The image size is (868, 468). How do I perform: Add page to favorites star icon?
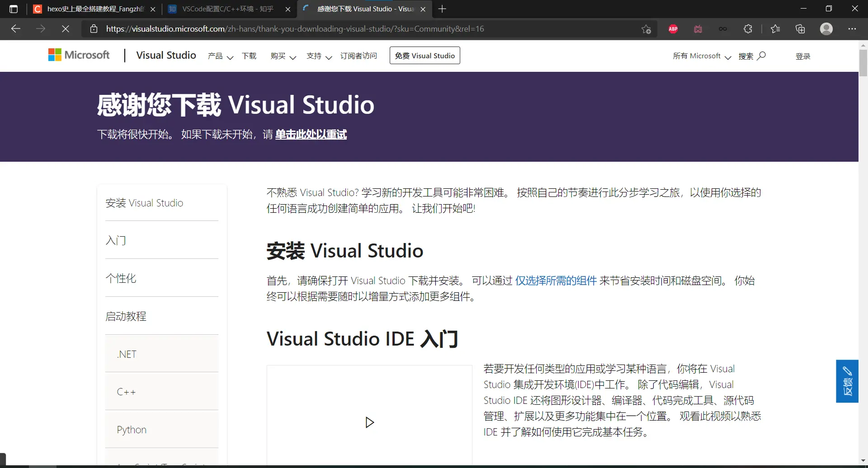pyautogui.click(x=646, y=29)
